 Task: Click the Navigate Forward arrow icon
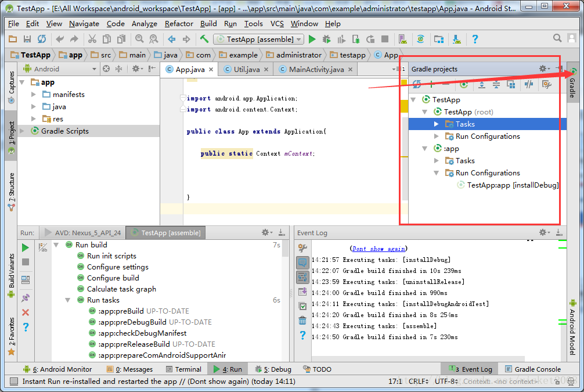click(x=186, y=39)
